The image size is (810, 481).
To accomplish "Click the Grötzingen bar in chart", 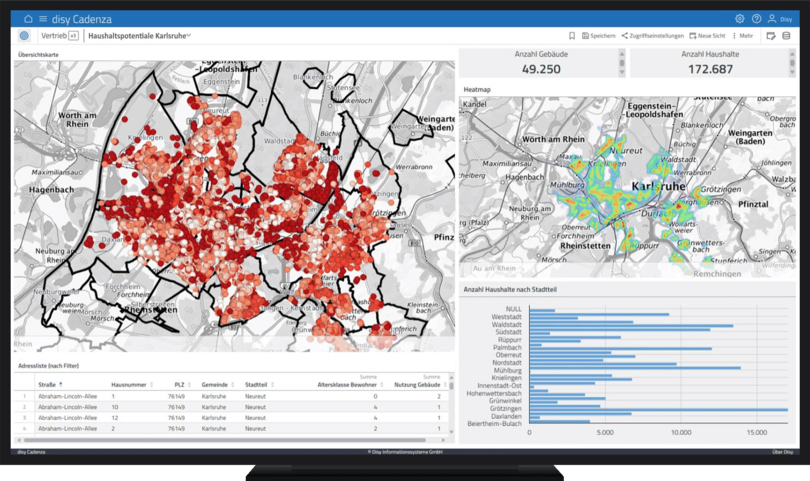I will pos(659,410).
